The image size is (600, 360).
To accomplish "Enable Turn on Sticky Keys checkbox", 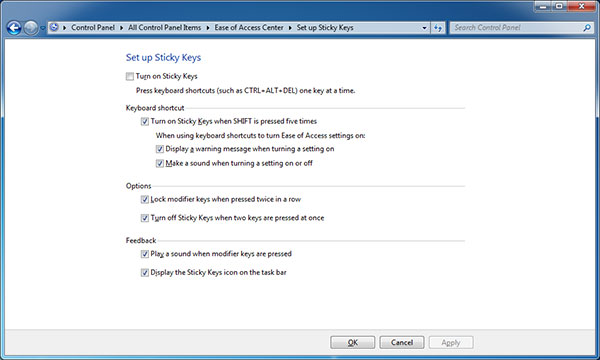I will coord(130,76).
